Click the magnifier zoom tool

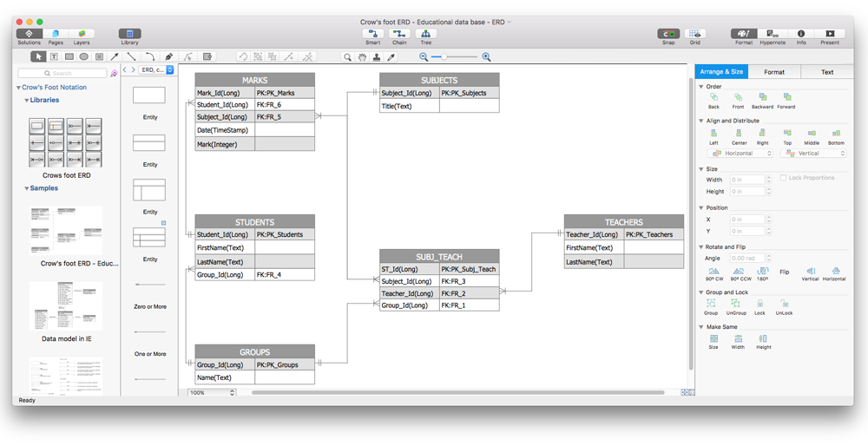pyautogui.click(x=347, y=56)
